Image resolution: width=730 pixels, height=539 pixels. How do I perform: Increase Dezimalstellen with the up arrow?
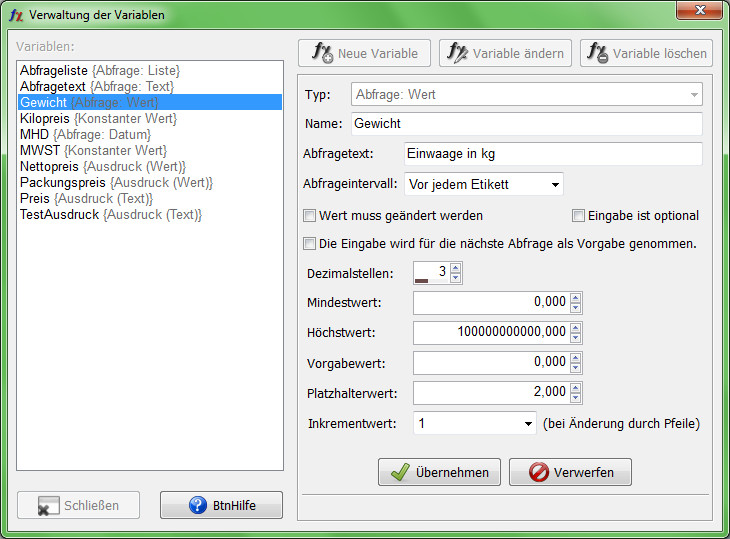click(x=456, y=268)
